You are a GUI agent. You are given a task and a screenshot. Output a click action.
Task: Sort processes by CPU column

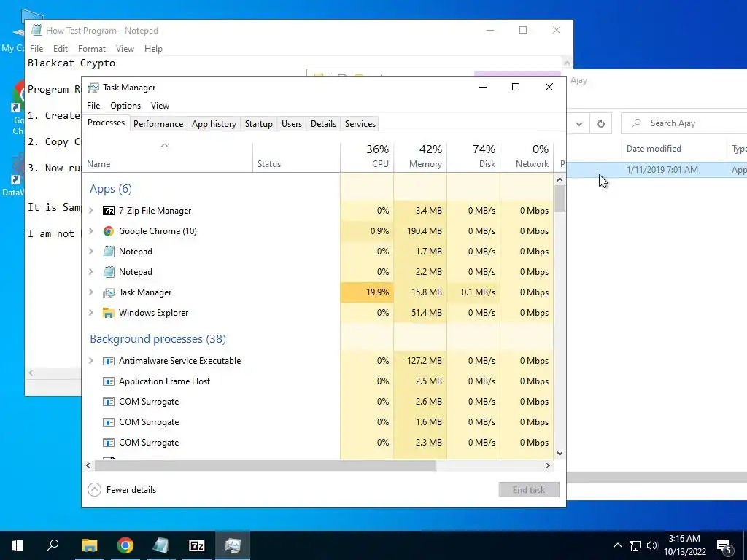point(367,156)
